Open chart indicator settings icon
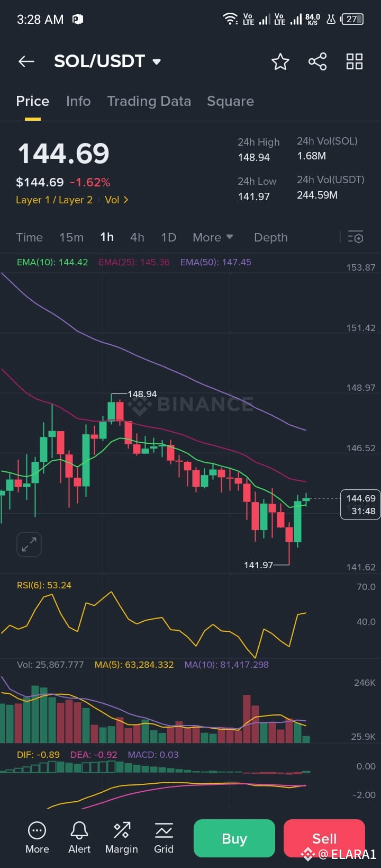 356,237
